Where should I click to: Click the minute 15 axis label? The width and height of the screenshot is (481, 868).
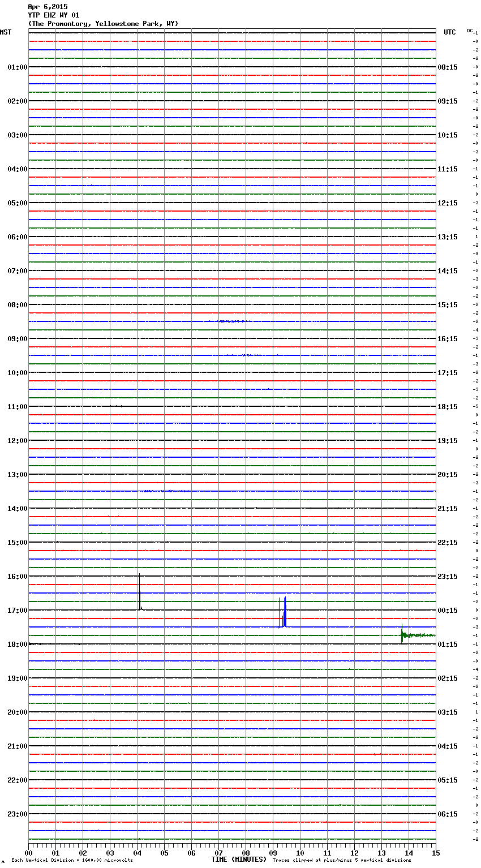tap(436, 853)
